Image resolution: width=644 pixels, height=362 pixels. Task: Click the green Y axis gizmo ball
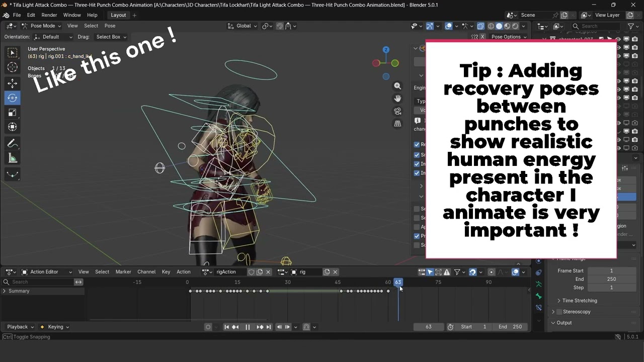[395, 63]
